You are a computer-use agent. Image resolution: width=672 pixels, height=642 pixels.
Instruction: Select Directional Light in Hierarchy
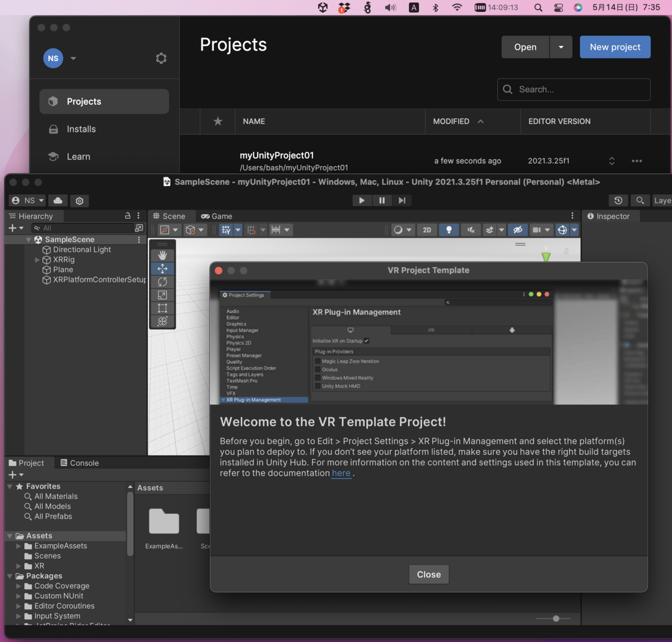pyautogui.click(x=82, y=250)
